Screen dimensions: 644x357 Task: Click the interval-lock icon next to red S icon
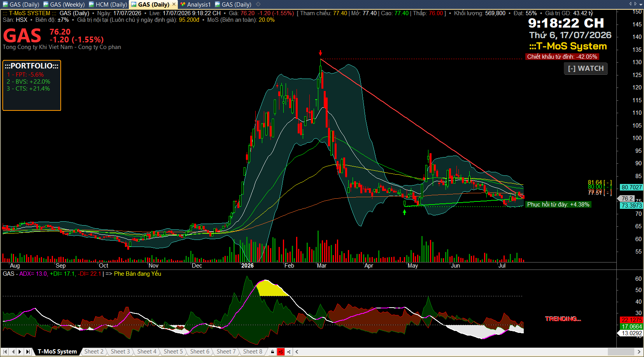point(289,352)
